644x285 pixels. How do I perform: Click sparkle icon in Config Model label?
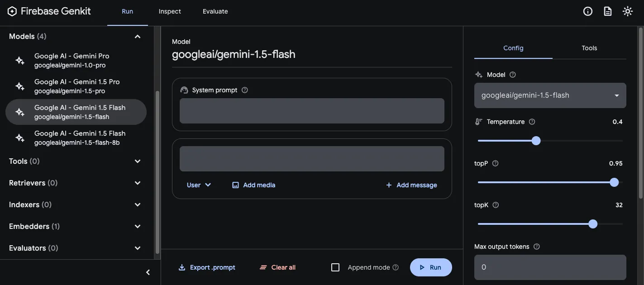tap(478, 75)
